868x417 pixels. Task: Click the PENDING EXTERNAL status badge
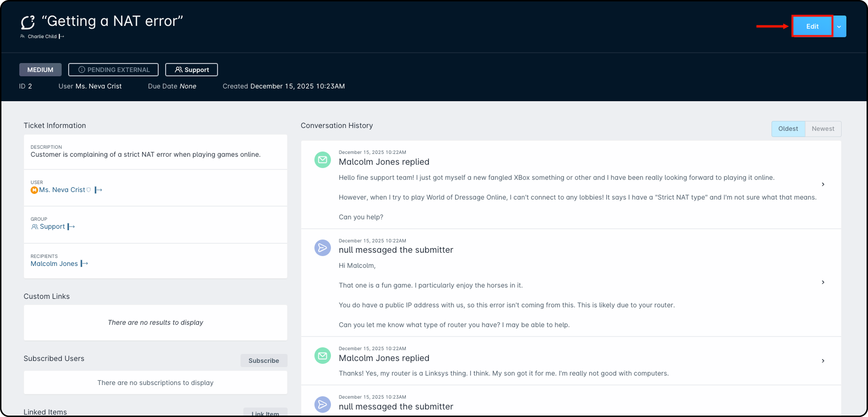pos(113,70)
